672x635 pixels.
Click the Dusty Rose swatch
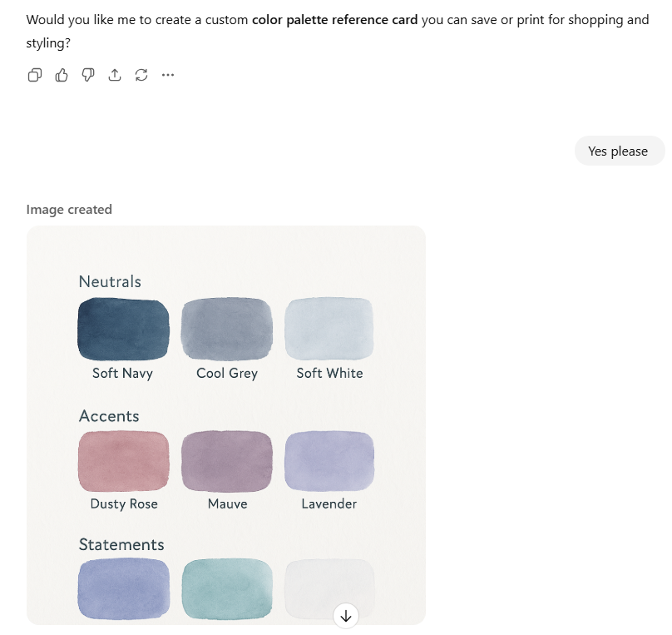coord(123,460)
